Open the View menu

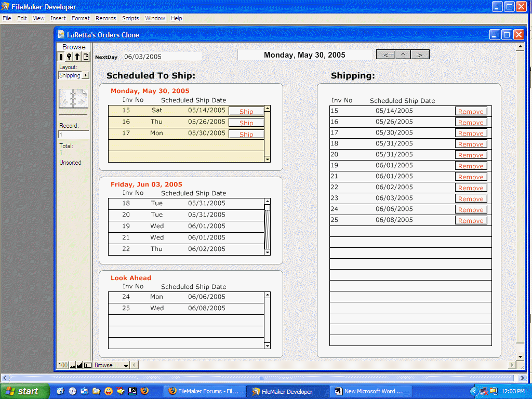point(38,18)
